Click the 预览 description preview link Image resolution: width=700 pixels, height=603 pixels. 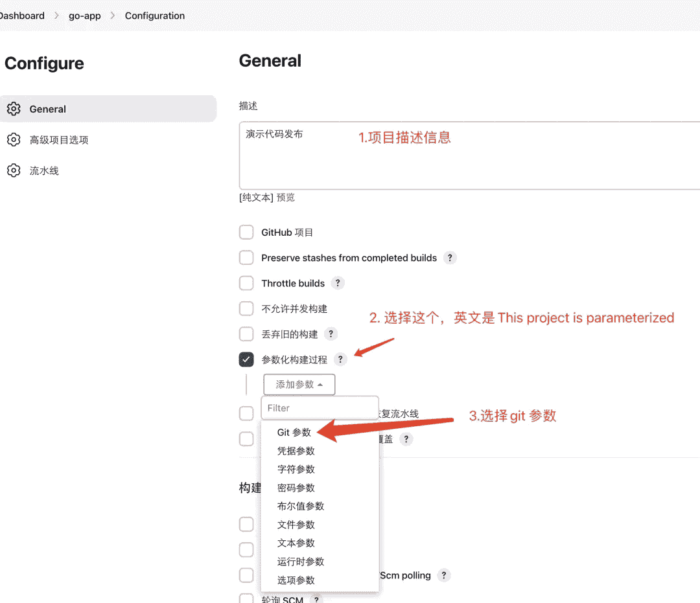[x=286, y=198]
